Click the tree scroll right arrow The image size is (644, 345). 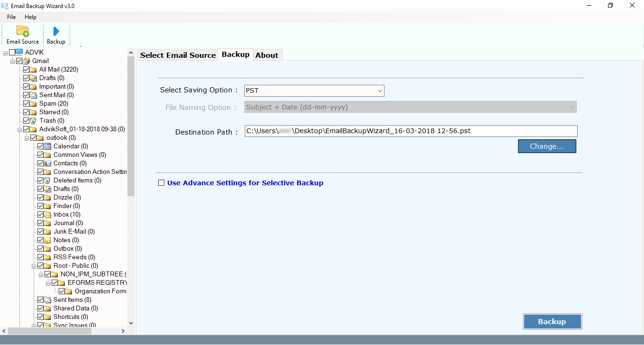(x=124, y=331)
